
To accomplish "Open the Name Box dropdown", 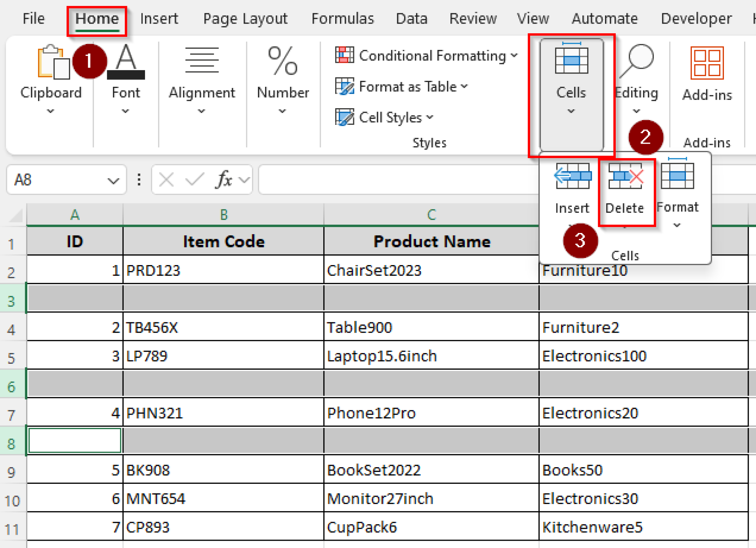I will tap(113, 180).
